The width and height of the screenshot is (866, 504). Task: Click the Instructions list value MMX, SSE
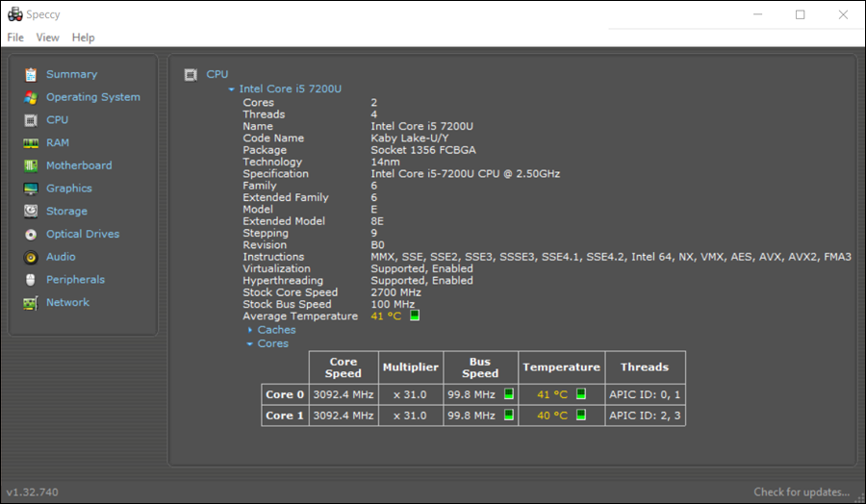coord(611,257)
